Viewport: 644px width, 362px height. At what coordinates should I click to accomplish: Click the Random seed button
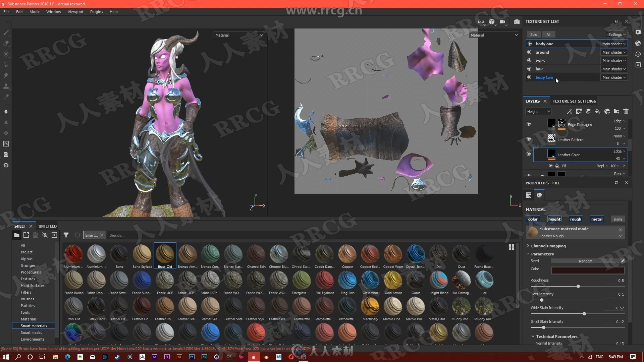[585, 261]
